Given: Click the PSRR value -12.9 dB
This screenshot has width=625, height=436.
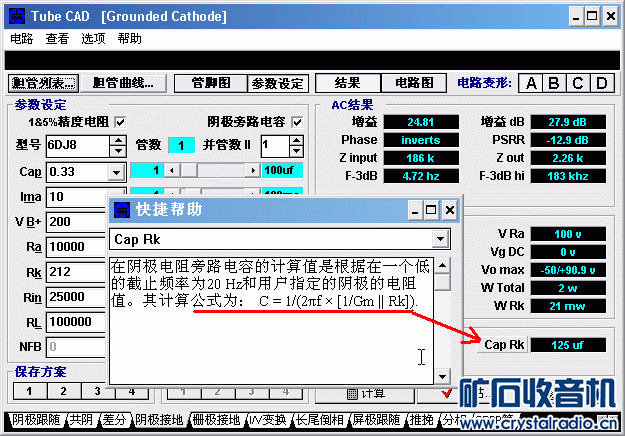Looking at the screenshot, I should (568, 140).
